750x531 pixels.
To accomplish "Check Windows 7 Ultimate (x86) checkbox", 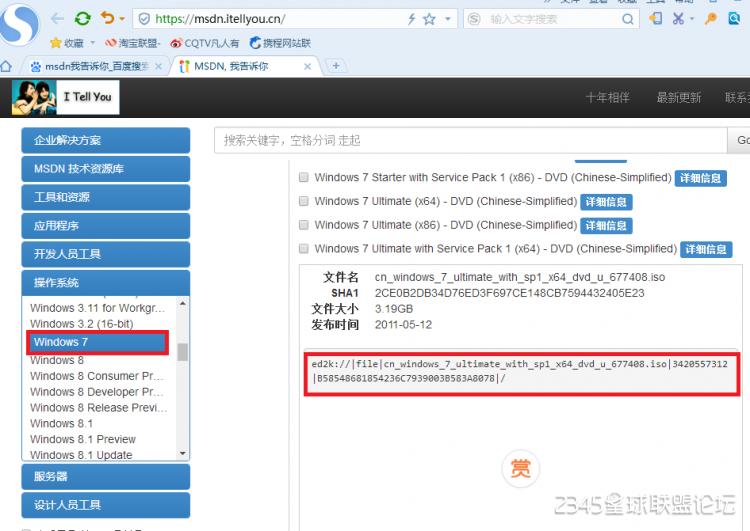I will 303,224.
